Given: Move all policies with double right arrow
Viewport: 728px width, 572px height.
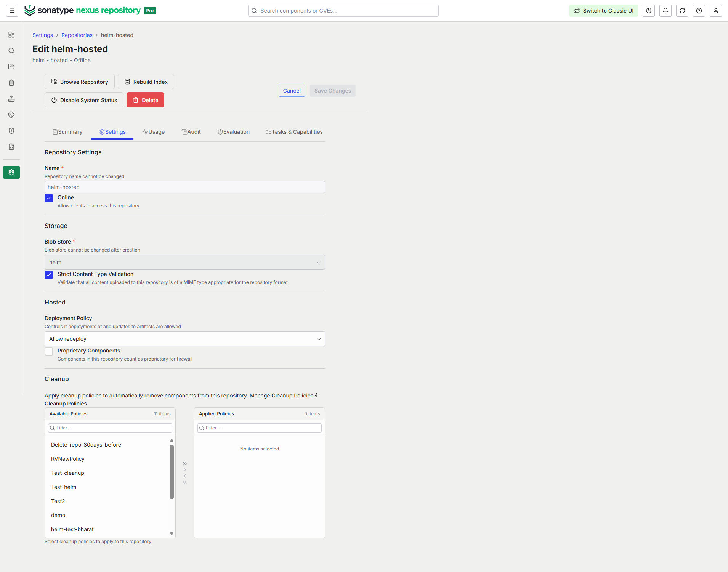Looking at the screenshot, I should (185, 464).
